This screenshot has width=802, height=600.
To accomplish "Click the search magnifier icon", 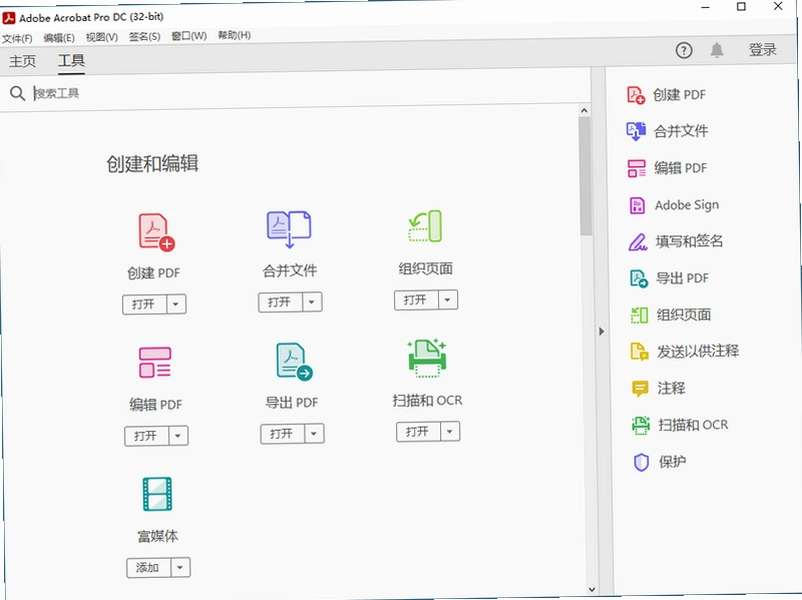I will [17, 93].
